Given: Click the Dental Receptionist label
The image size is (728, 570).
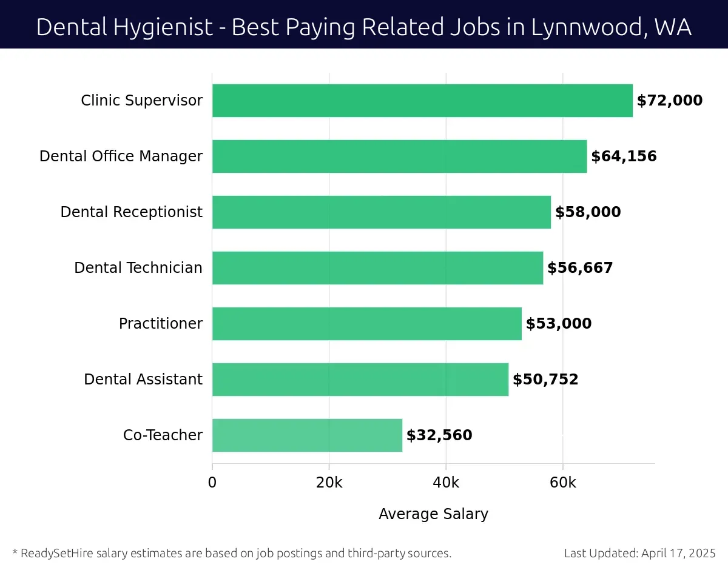Looking at the screenshot, I should coord(132,212).
